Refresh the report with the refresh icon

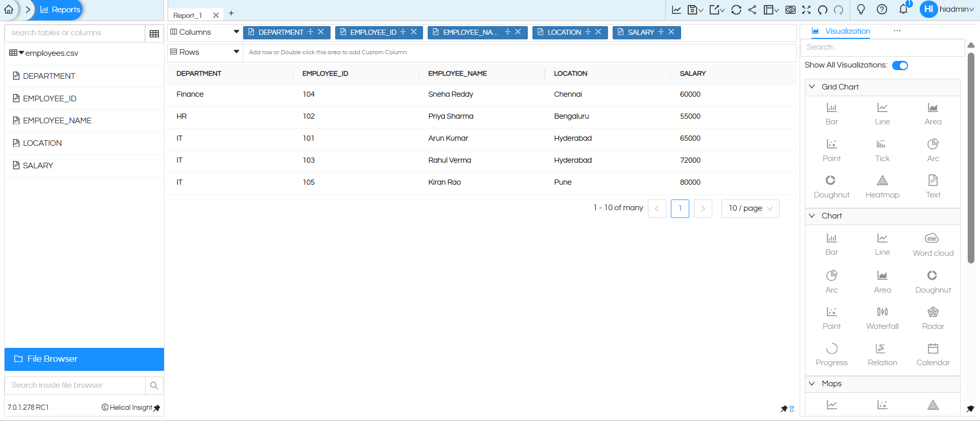click(736, 10)
